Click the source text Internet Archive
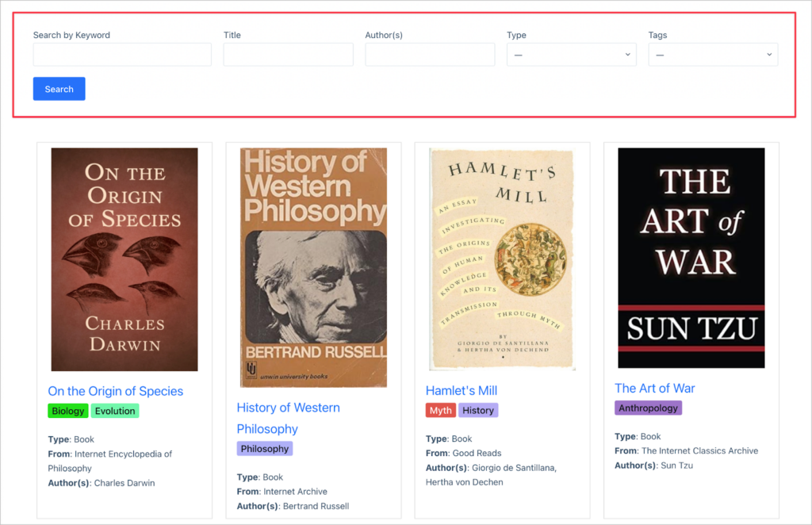 click(x=295, y=492)
